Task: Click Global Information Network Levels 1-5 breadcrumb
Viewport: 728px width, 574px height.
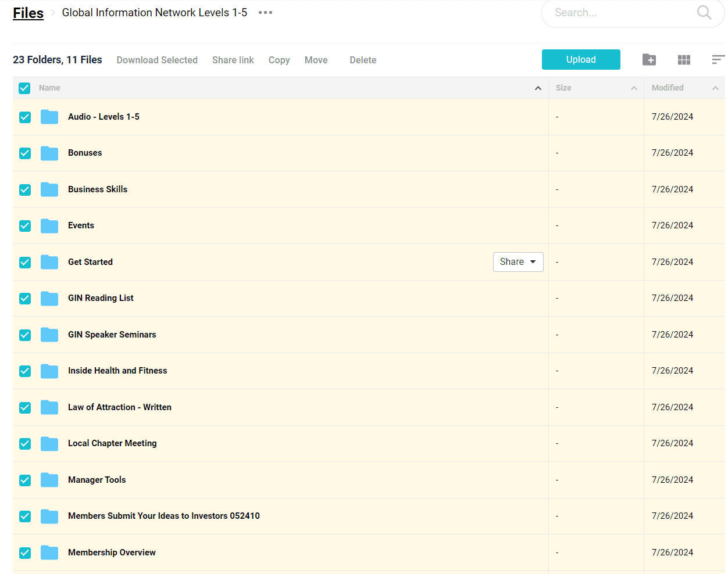Action: (x=155, y=12)
